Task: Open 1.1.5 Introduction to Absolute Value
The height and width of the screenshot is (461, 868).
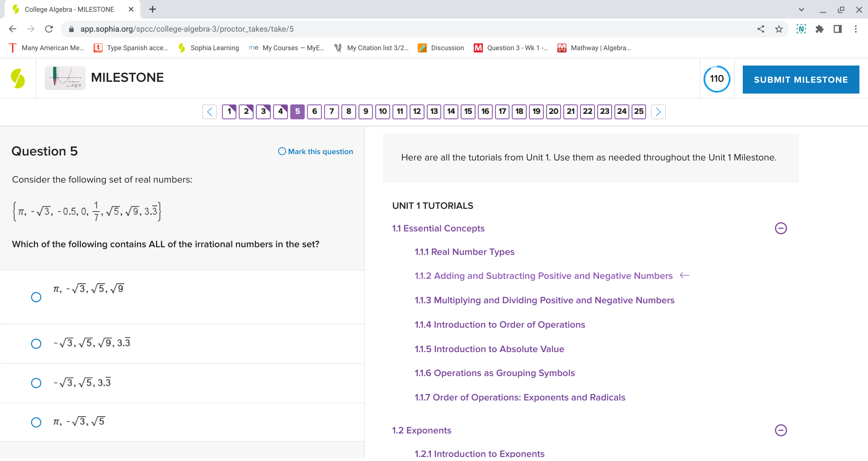Action: (x=489, y=349)
